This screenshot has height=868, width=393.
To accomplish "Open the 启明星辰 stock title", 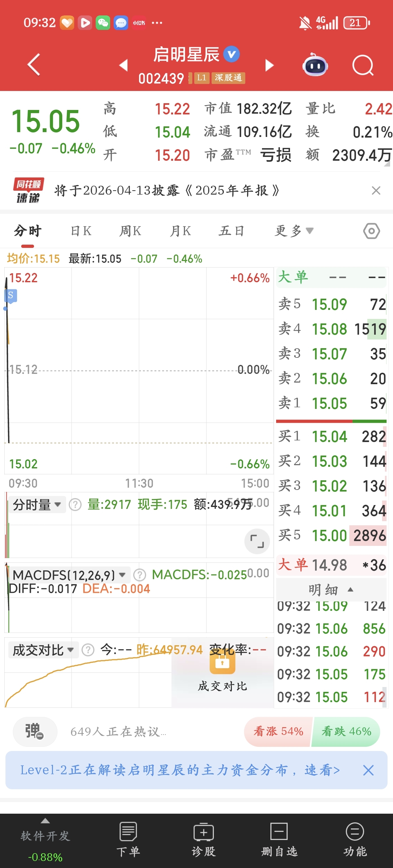I will (186, 55).
